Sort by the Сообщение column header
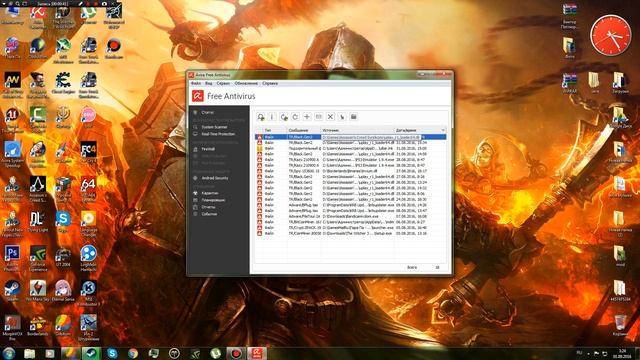Screen dimensions: 640x360 click(304, 130)
